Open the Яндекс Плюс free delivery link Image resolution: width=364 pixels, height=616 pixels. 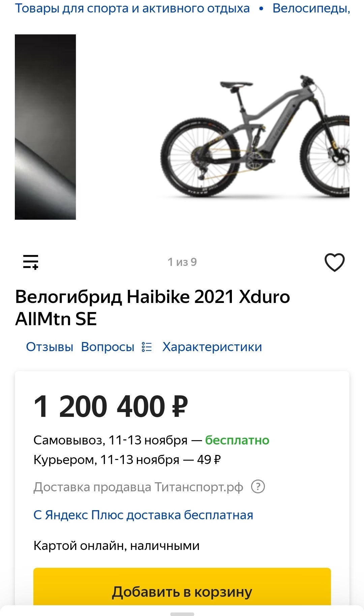coord(143,515)
